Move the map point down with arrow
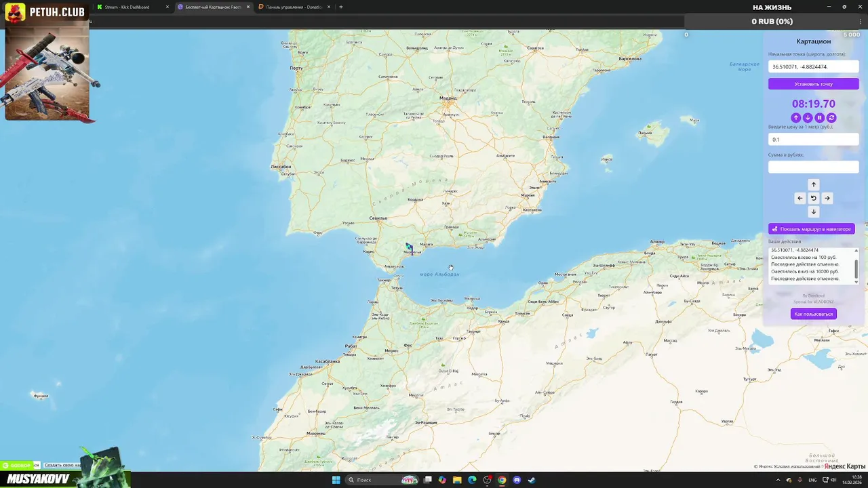The image size is (868, 488). pyautogui.click(x=814, y=211)
